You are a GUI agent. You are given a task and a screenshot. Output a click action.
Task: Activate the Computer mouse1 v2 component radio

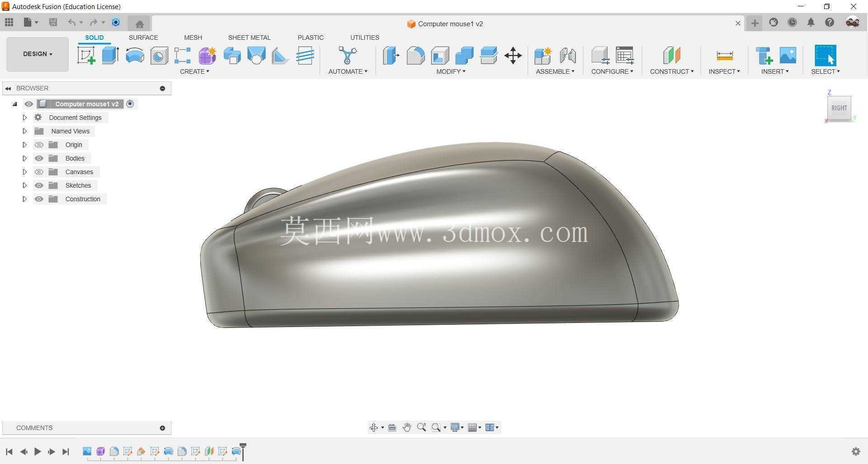130,104
